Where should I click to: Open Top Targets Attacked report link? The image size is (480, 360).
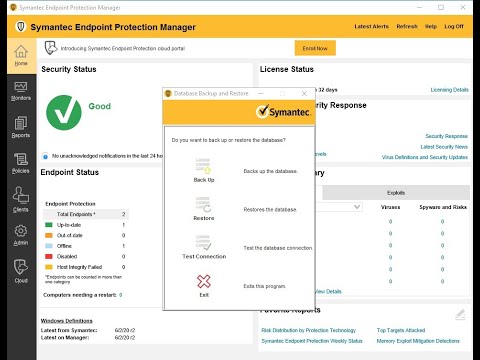point(401,330)
